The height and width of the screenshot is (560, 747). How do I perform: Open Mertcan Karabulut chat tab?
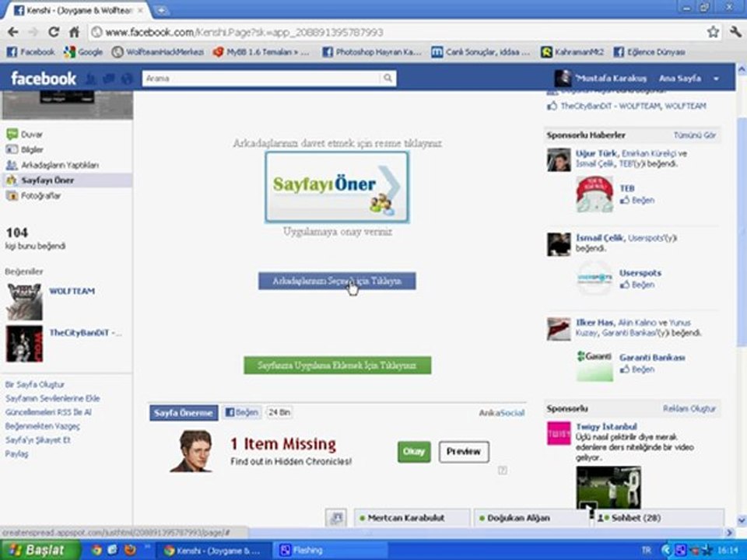(x=412, y=518)
